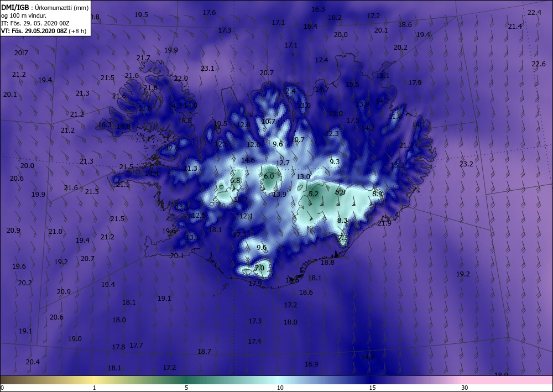Click the map value 23.2
This screenshot has height=392, width=553.
click(466, 164)
